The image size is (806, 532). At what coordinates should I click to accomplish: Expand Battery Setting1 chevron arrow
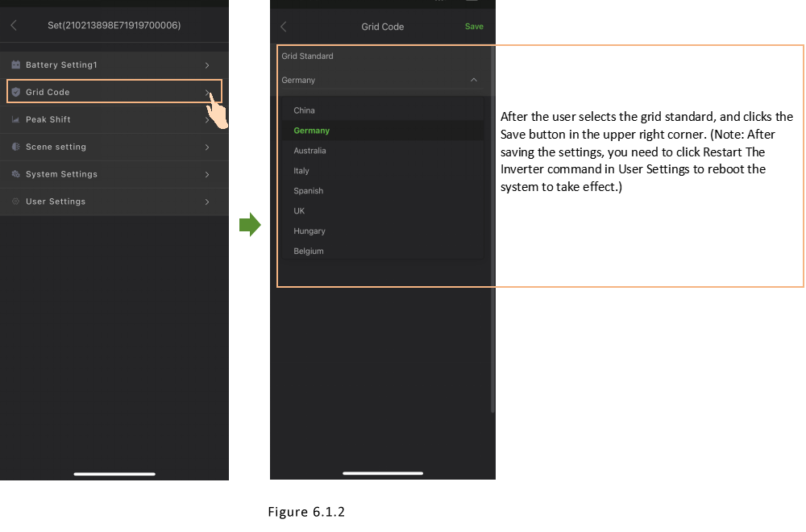(x=207, y=64)
